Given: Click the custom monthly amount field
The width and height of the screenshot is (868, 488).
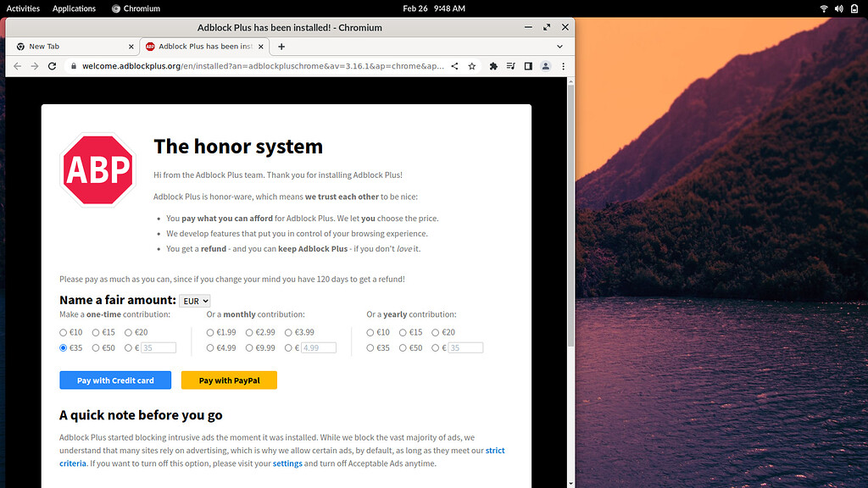Looking at the screenshot, I should coord(319,348).
